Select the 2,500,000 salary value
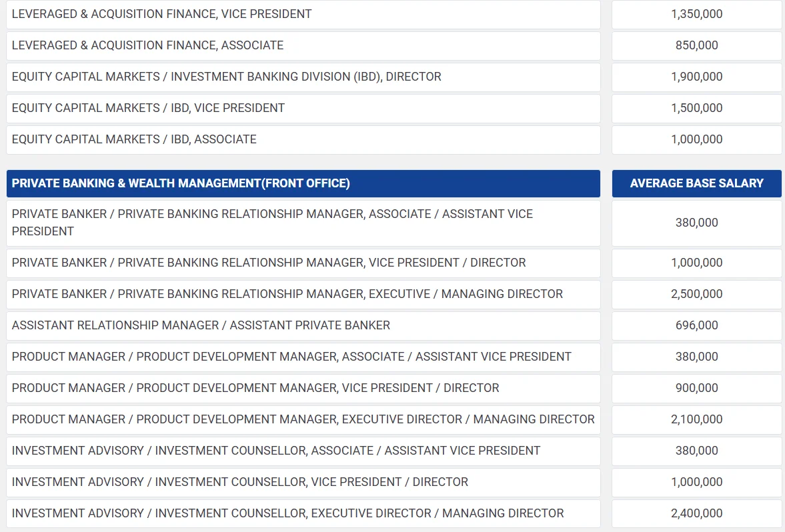 696,294
